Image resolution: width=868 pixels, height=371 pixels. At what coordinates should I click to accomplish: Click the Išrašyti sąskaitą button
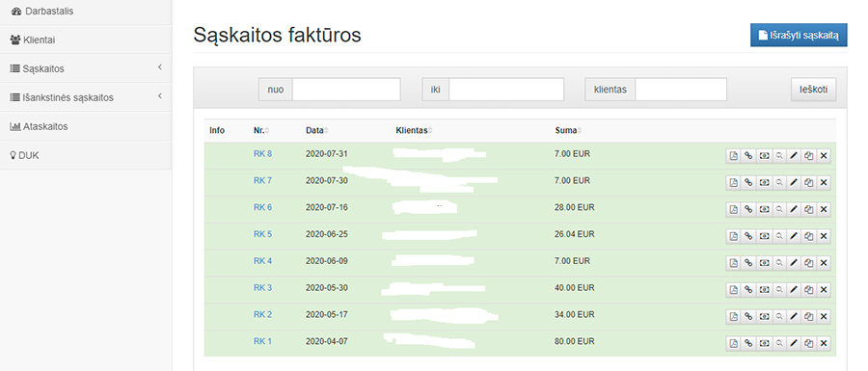click(x=799, y=35)
